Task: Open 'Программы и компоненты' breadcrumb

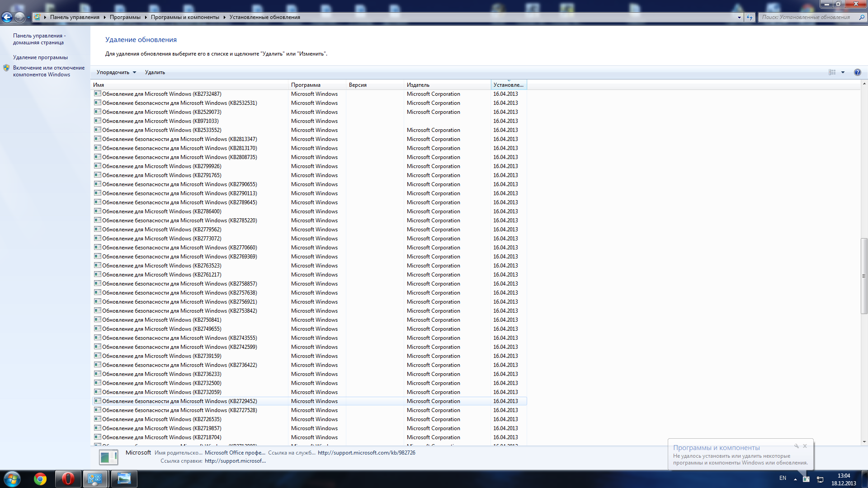Action: 185,17
